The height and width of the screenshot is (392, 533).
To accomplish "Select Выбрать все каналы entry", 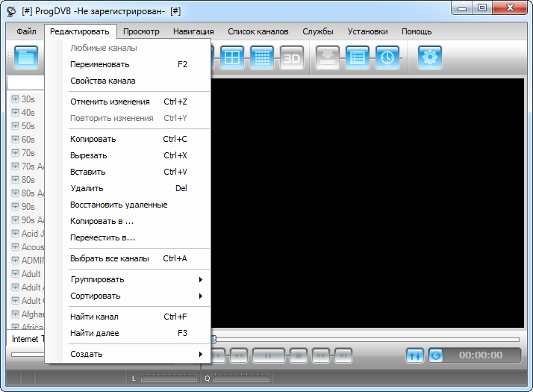I will coord(136,258).
